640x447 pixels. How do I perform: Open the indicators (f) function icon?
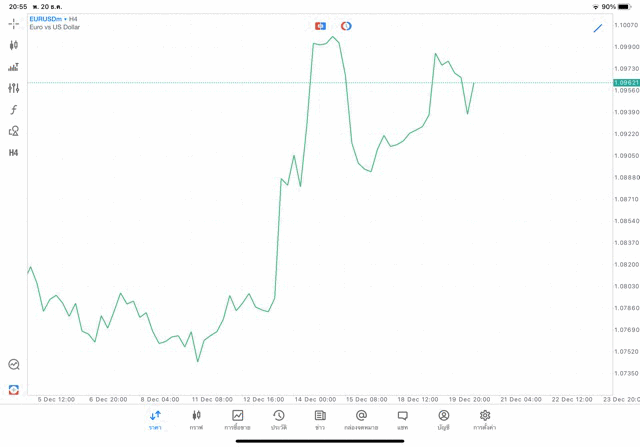pos(14,110)
